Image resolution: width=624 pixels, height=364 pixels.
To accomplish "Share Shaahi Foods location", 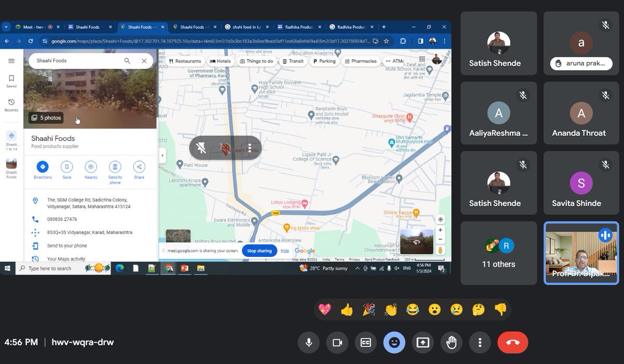I will [139, 170].
